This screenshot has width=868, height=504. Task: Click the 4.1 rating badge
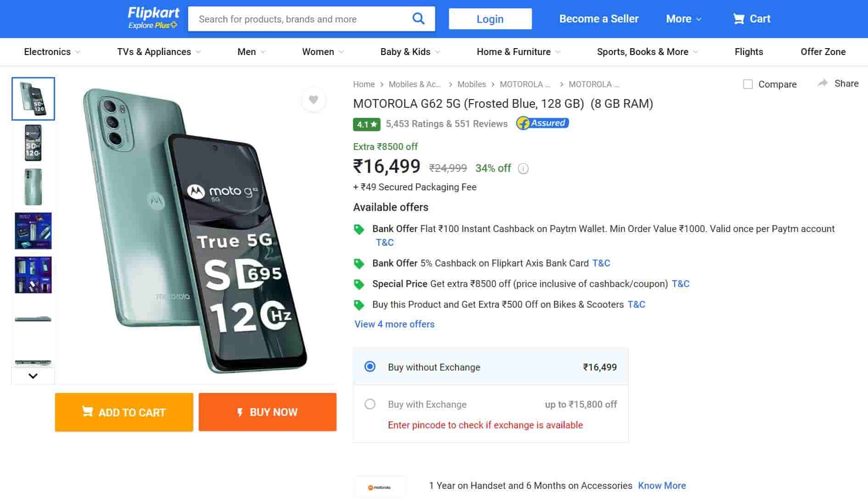(x=366, y=124)
